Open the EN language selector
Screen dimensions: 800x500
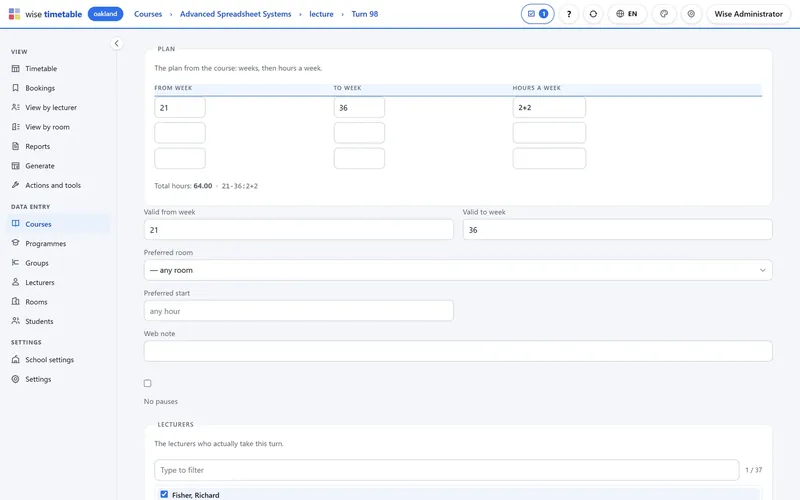[x=627, y=14]
